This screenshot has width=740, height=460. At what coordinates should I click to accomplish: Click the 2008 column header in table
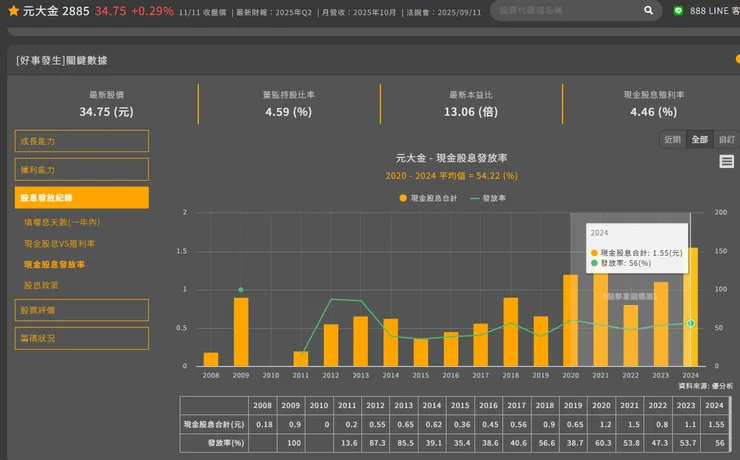pos(262,405)
